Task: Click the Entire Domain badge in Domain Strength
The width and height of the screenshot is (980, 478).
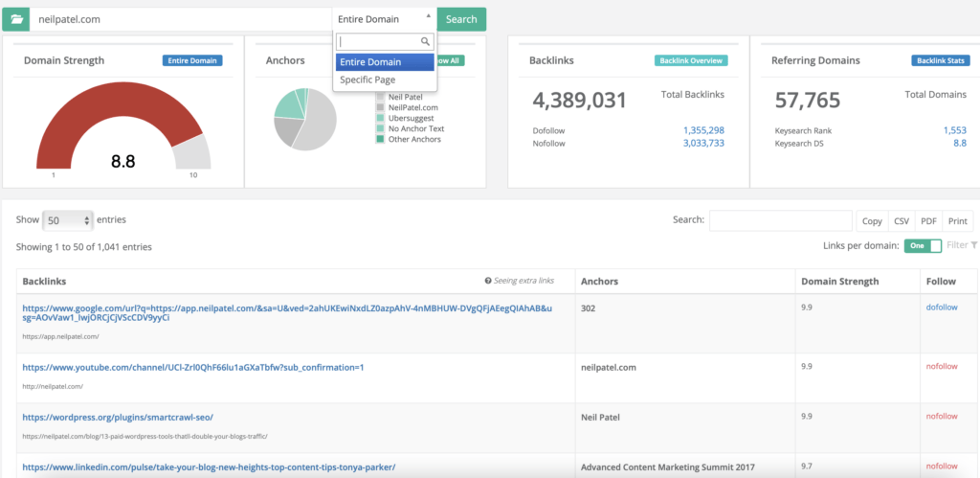Action: click(x=192, y=60)
